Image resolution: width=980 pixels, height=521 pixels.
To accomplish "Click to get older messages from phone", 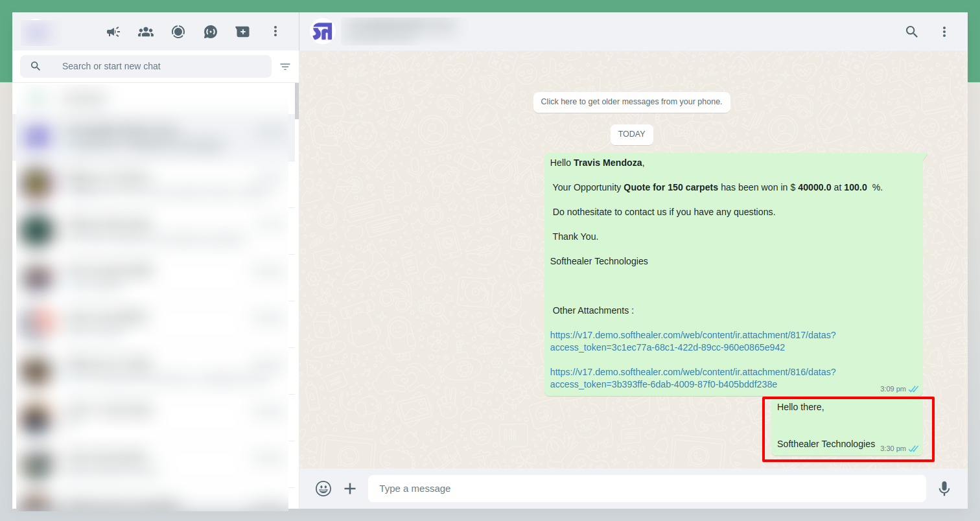I will (x=632, y=102).
